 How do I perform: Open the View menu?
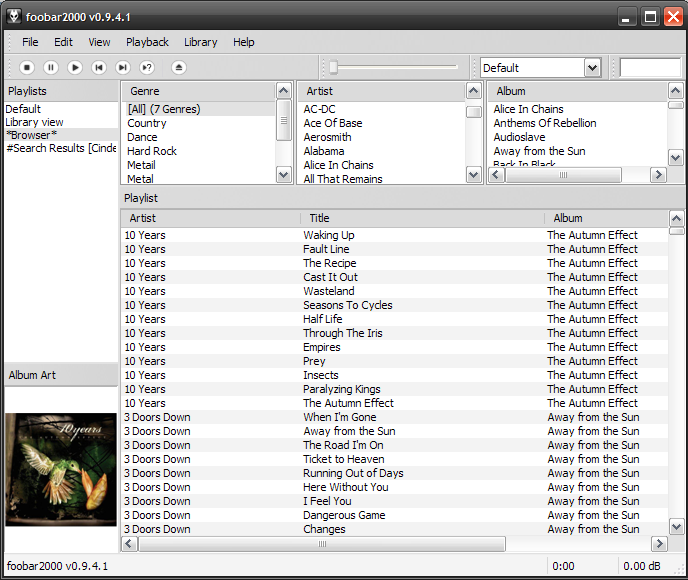pyautogui.click(x=99, y=42)
